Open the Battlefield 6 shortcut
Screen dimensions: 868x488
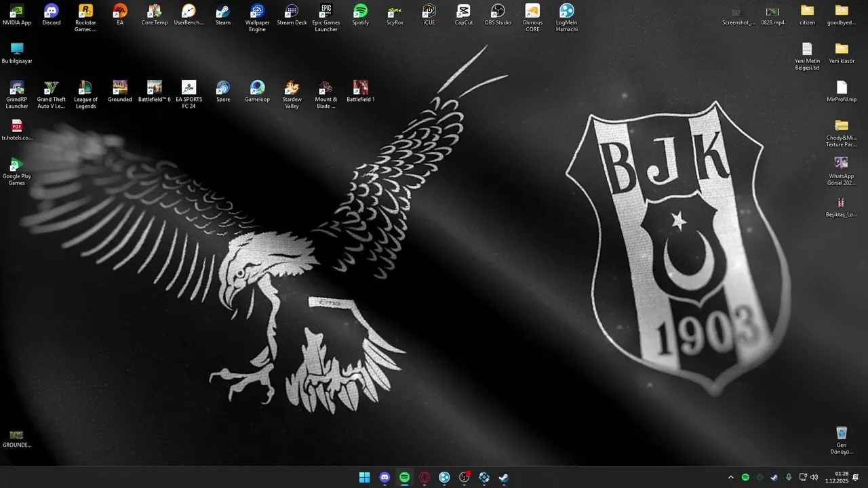pyautogui.click(x=155, y=91)
